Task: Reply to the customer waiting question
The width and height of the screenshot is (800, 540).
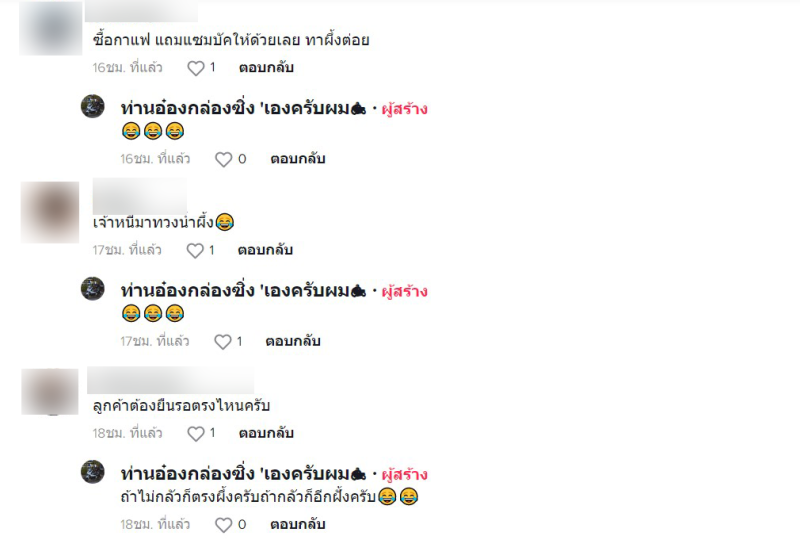Action: pos(266,433)
